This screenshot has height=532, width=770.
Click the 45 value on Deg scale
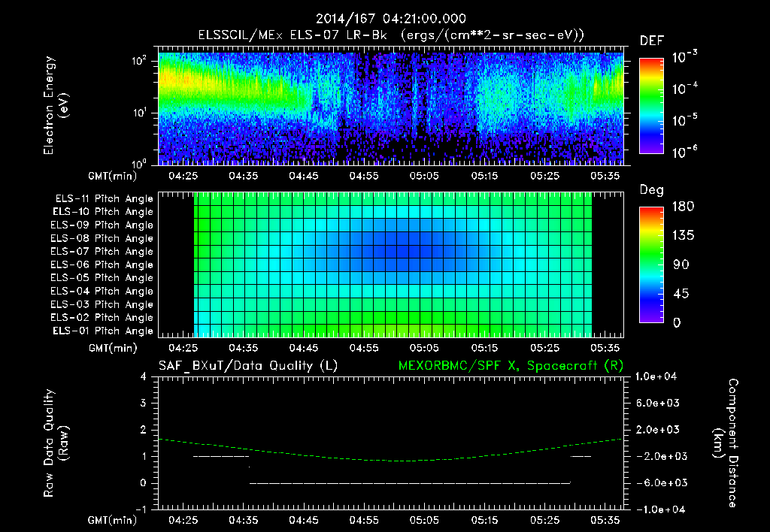click(x=681, y=294)
